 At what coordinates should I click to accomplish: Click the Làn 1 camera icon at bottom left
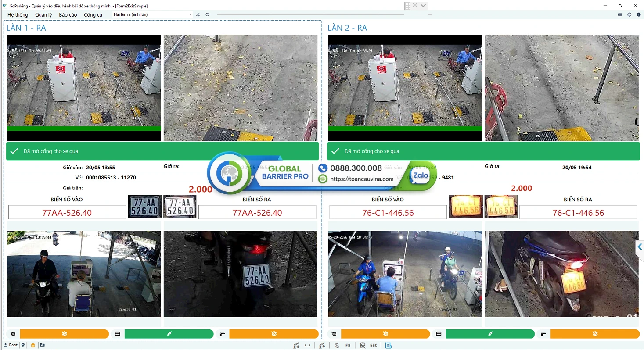point(13,334)
